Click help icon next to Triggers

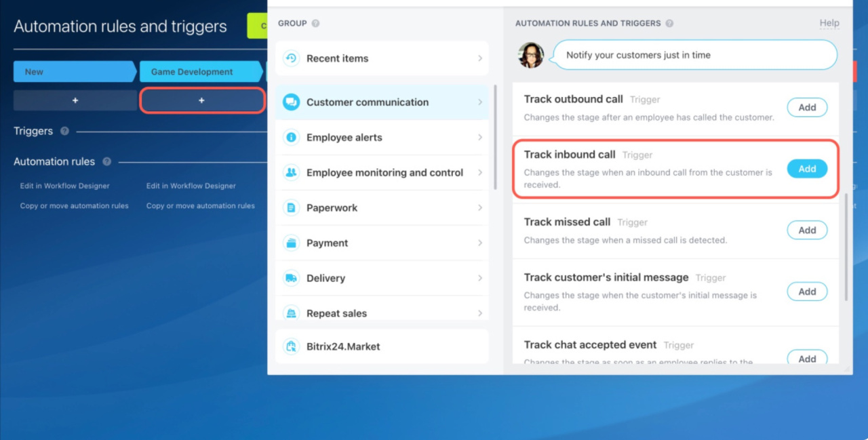(x=64, y=132)
